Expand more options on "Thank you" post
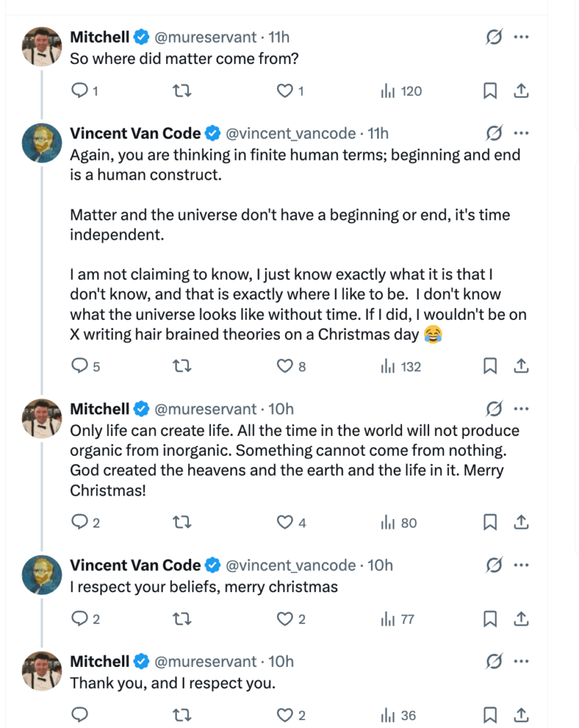This screenshot has width=579, height=728. tap(521, 662)
